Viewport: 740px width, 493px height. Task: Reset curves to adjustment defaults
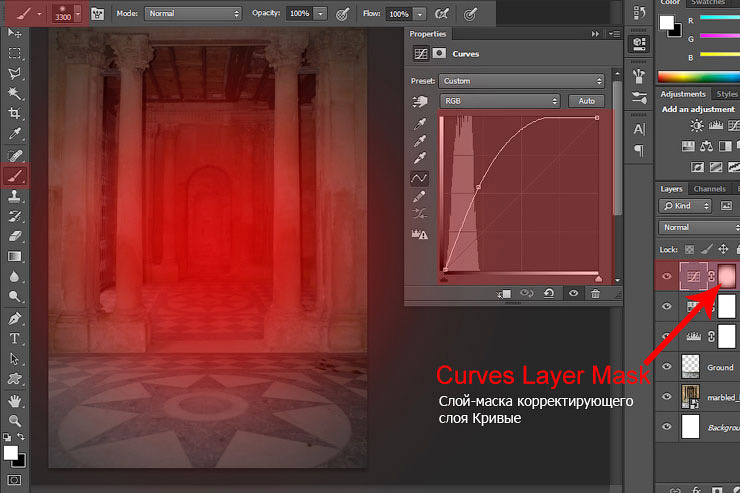[x=549, y=294]
